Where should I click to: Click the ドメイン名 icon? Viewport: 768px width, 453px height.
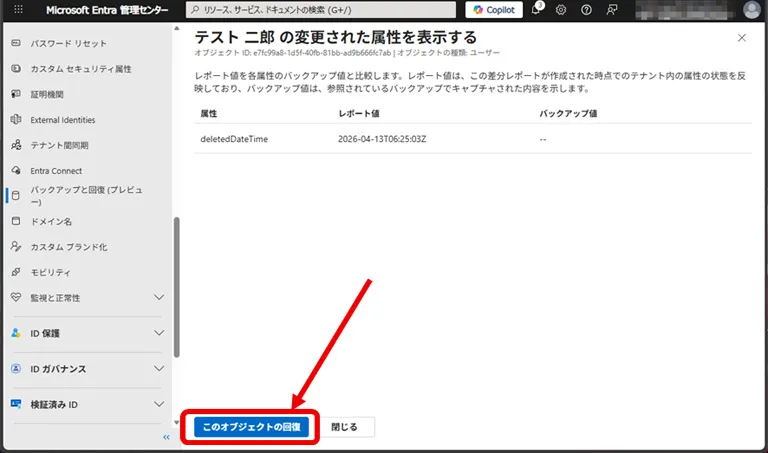point(16,221)
